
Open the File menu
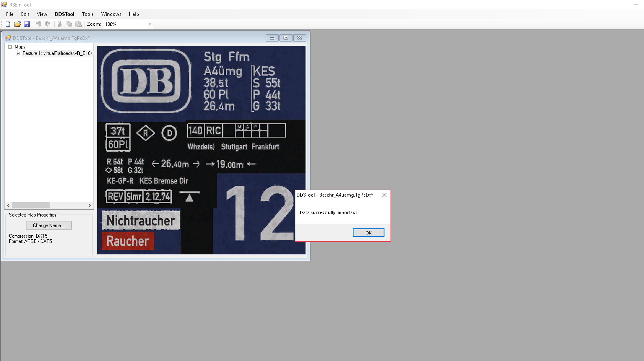[10, 14]
